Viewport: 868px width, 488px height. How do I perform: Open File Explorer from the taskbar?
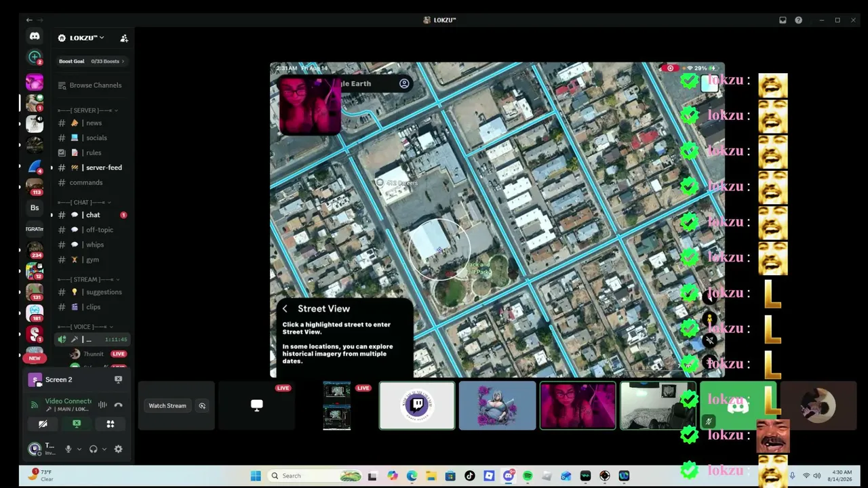tap(431, 476)
